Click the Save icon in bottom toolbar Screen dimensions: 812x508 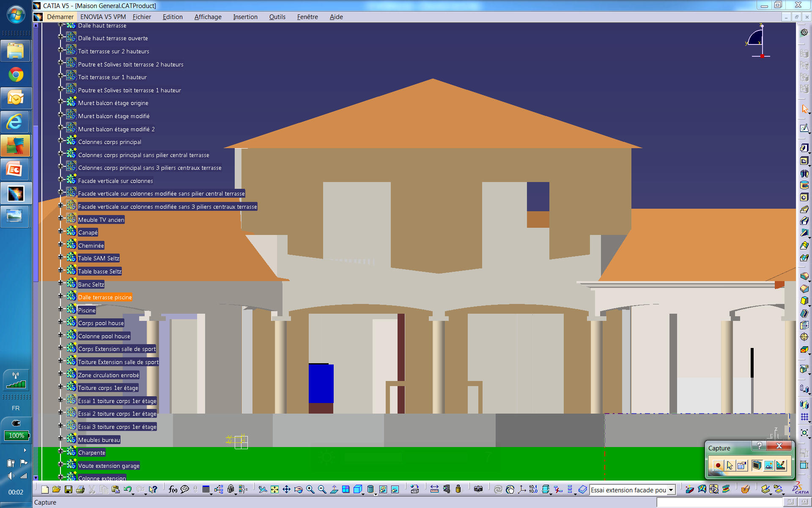[68, 489]
